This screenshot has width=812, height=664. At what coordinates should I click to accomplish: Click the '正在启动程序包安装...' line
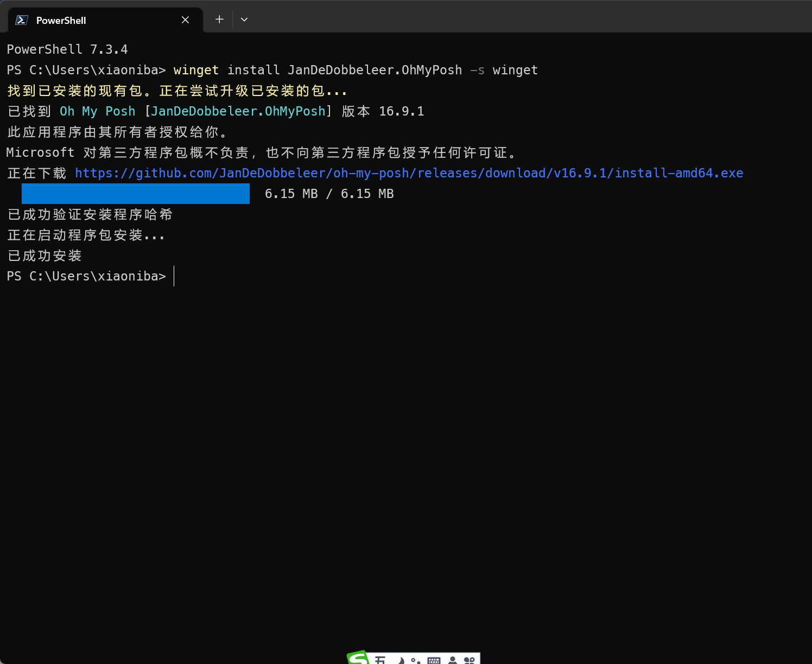point(86,235)
